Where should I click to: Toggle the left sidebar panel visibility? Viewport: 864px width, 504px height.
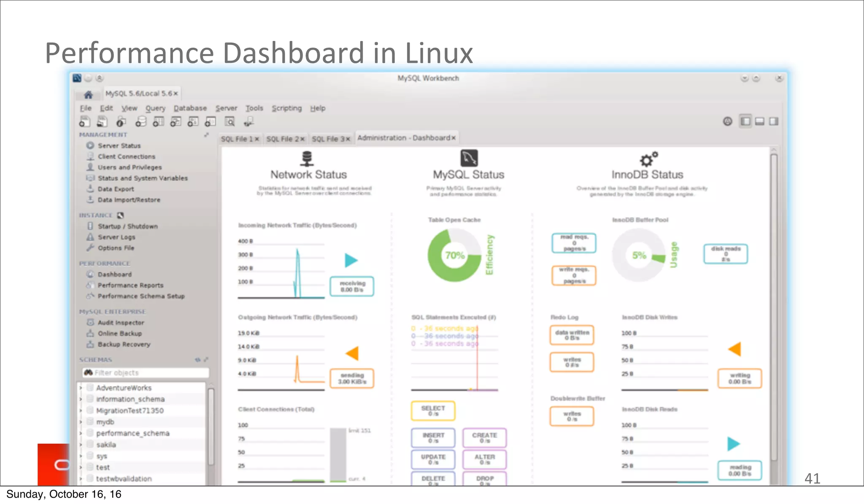tap(745, 121)
